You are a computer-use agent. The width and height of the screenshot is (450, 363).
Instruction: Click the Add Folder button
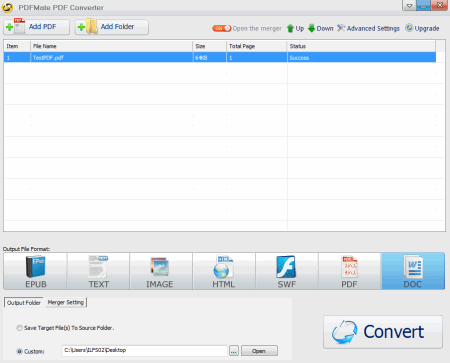(112, 27)
